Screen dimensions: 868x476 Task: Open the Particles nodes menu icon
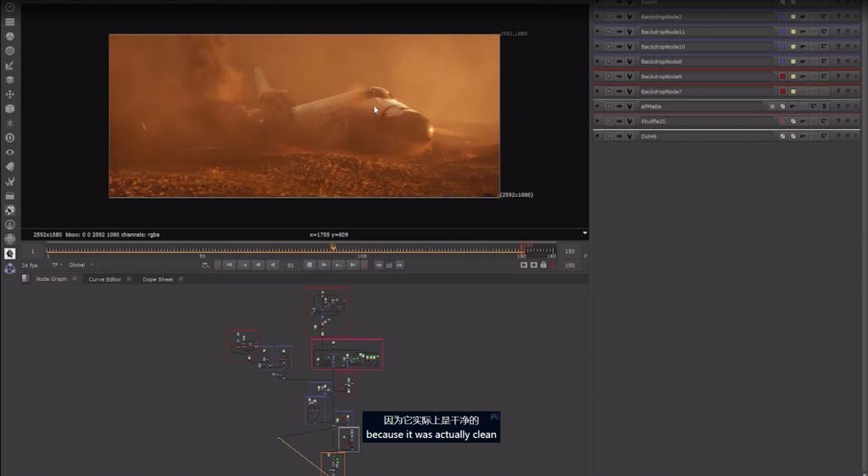pyautogui.click(x=9, y=123)
